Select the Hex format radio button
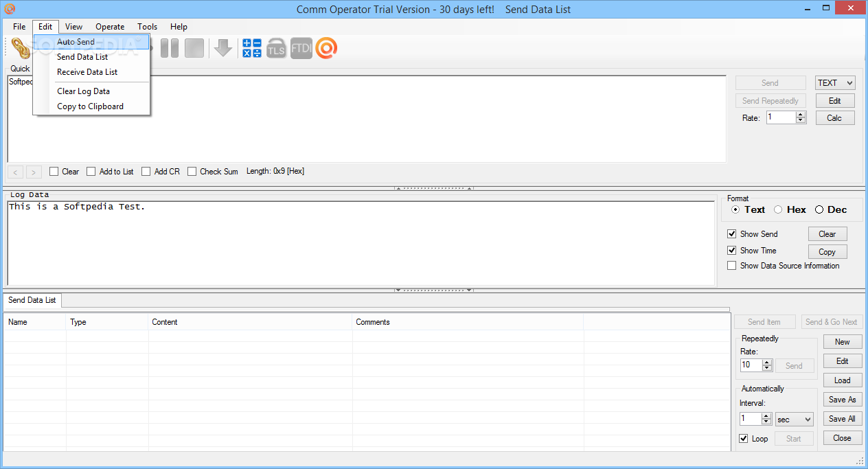Screen dimensions: 868x469 tap(778, 209)
